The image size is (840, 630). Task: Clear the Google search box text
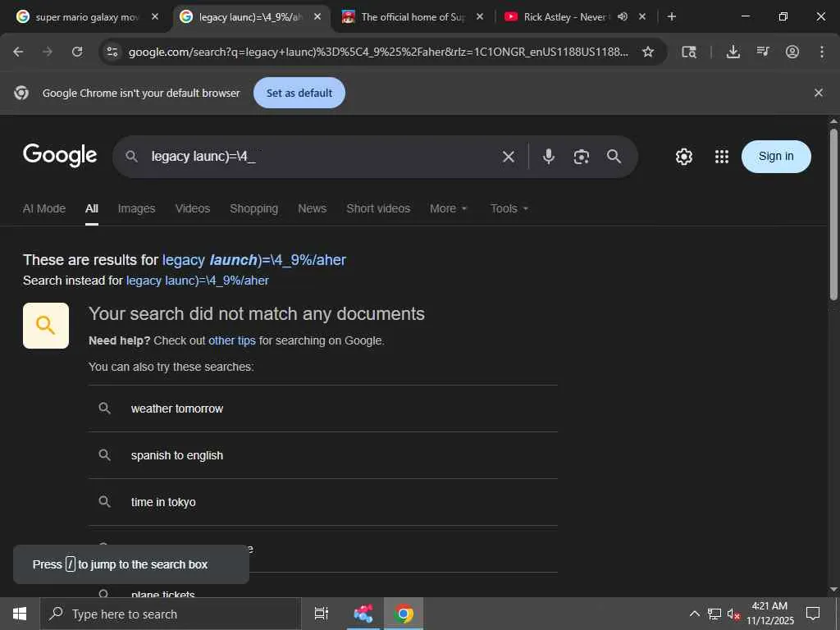[x=509, y=157]
